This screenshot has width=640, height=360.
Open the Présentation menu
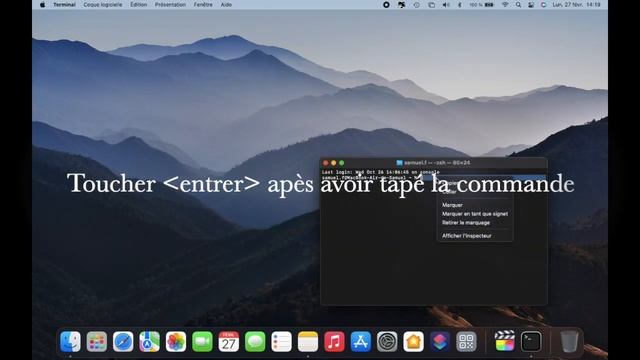coord(170,5)
